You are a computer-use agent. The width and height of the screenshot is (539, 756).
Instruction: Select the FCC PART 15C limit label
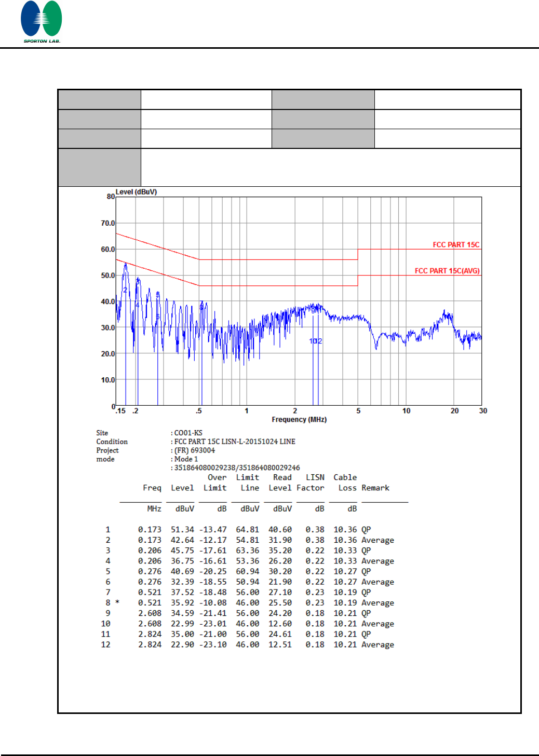[456, 244]
